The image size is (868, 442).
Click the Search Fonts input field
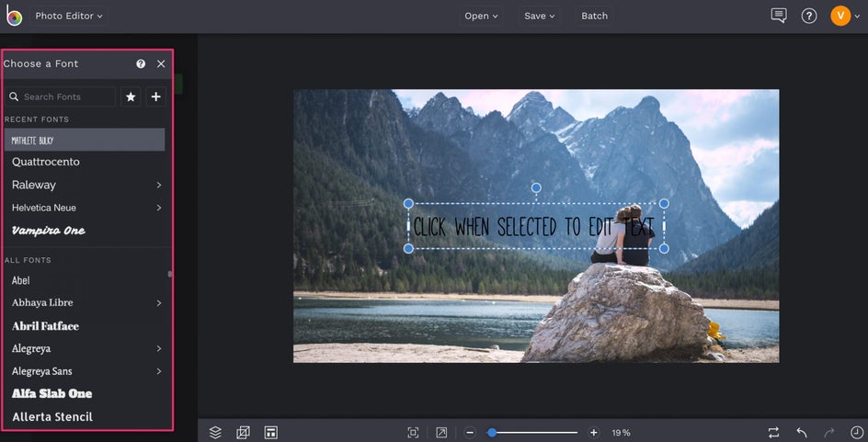click(x=66, y=96)
